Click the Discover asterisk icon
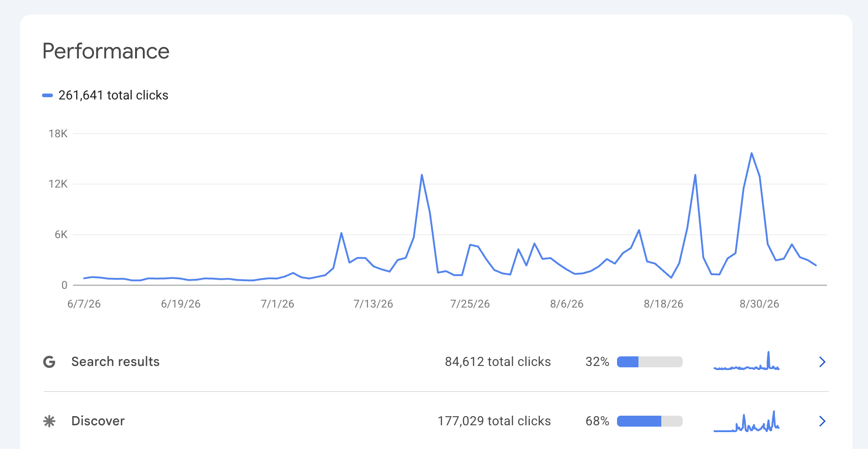This screenshot has height=449, width=868. pyautogui.click(x=49, y=421)
